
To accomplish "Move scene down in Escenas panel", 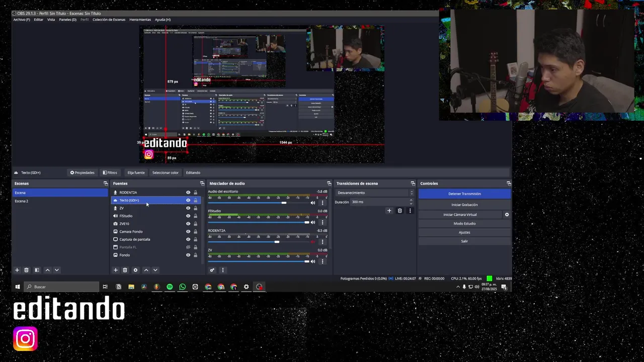I will [57, 270].
